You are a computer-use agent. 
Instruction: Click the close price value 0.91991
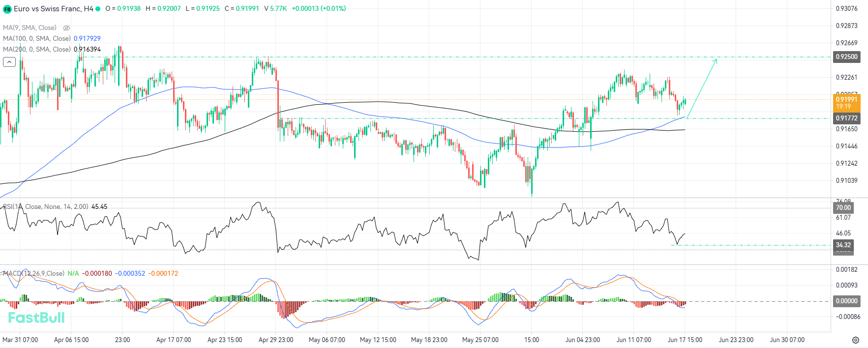(x=247, y=9)
